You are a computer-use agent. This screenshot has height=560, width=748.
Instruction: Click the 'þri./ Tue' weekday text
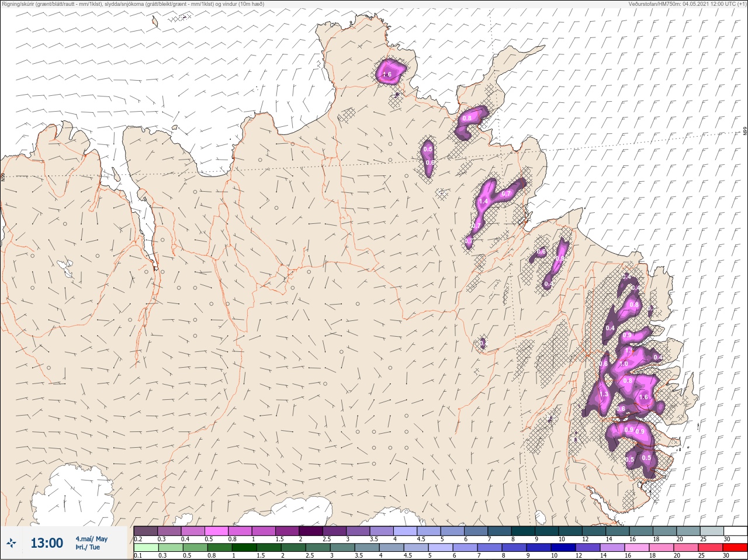point(88,547)
